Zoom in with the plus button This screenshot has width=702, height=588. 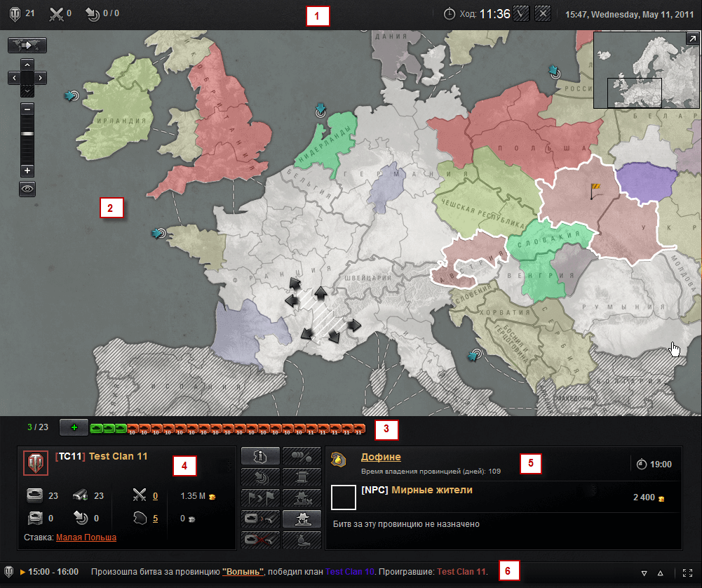(x=27, y=171)
